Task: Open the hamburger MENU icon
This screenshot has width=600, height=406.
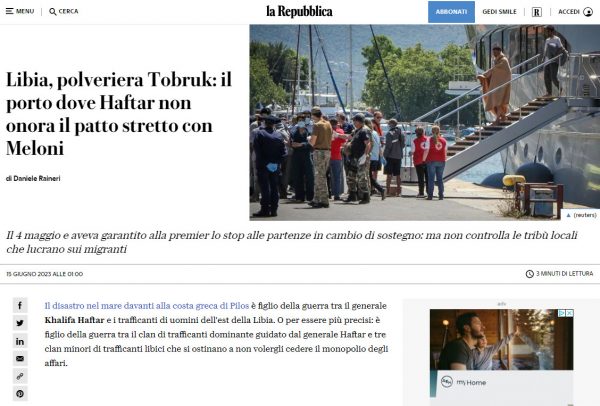Action: 10,11
